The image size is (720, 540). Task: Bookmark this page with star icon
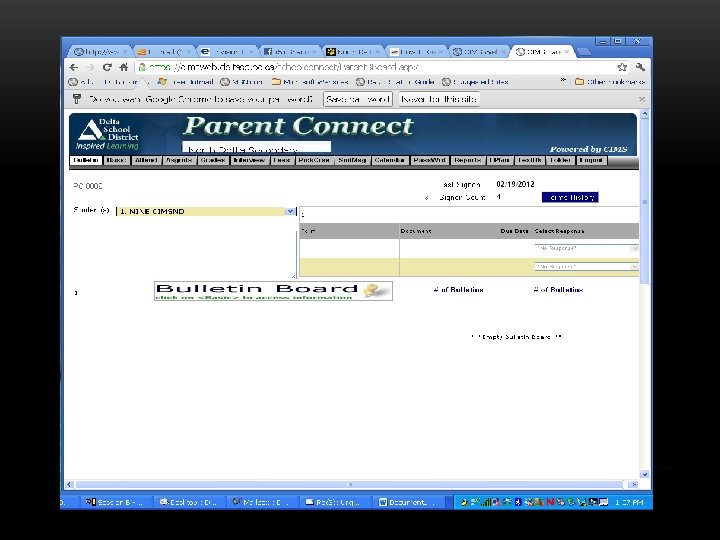(x=622, y=68)
